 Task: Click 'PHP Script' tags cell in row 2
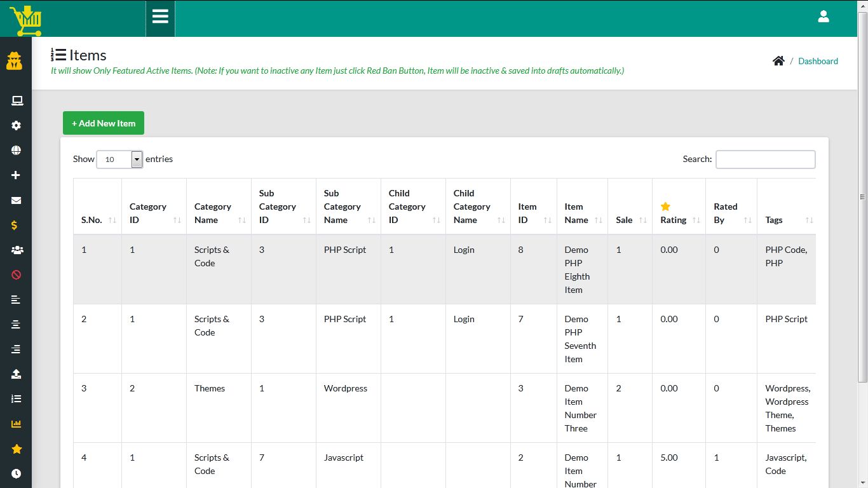tap(787, 339)
